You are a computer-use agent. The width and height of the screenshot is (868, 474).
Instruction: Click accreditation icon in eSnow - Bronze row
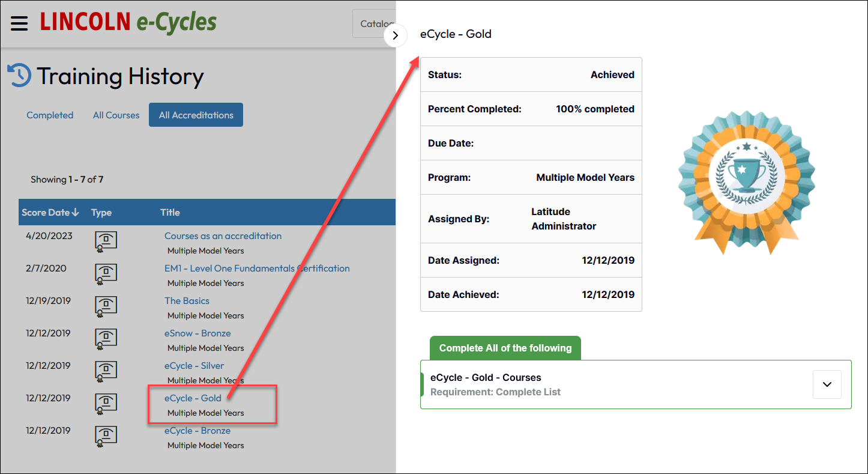106,339
